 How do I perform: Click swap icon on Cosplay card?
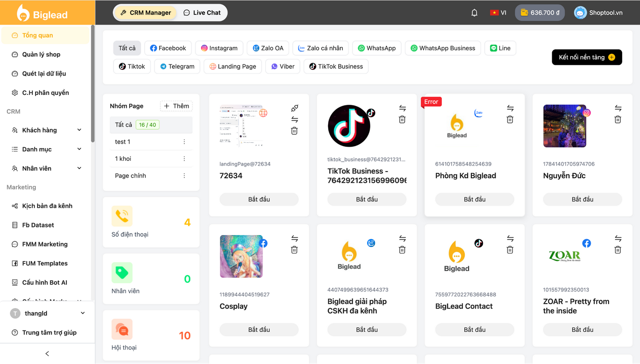coord(294,238)
